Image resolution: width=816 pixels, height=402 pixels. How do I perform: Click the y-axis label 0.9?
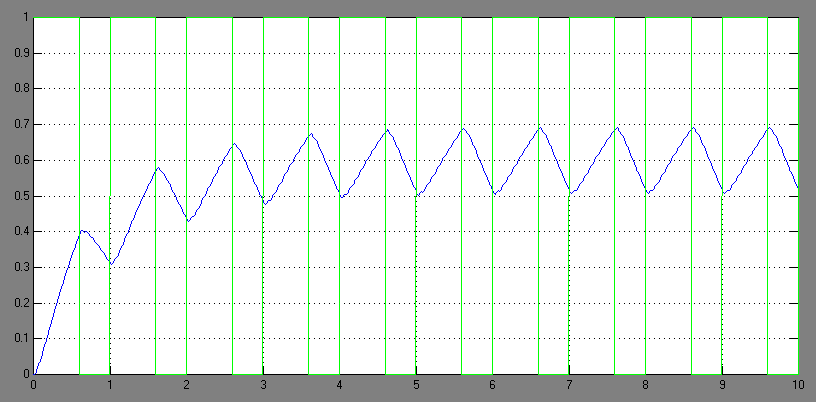point(20,53)
